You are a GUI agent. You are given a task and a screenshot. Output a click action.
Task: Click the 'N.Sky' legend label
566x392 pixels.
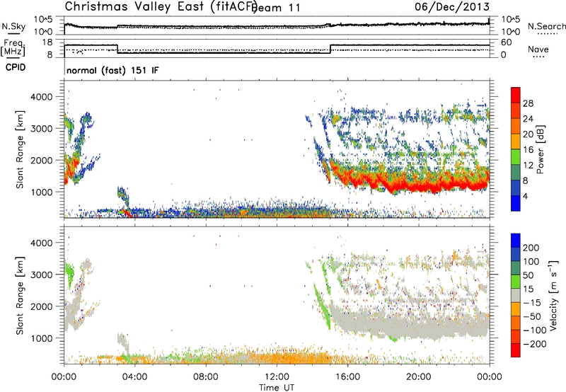pyautogui.click(x=13, y=26)
